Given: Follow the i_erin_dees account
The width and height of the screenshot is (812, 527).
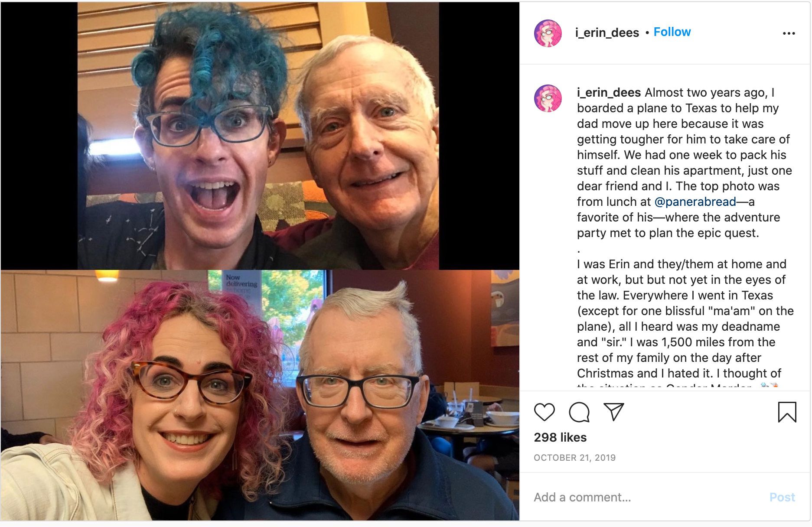Looking at the screenshot, I should click(x=672, y=32).
